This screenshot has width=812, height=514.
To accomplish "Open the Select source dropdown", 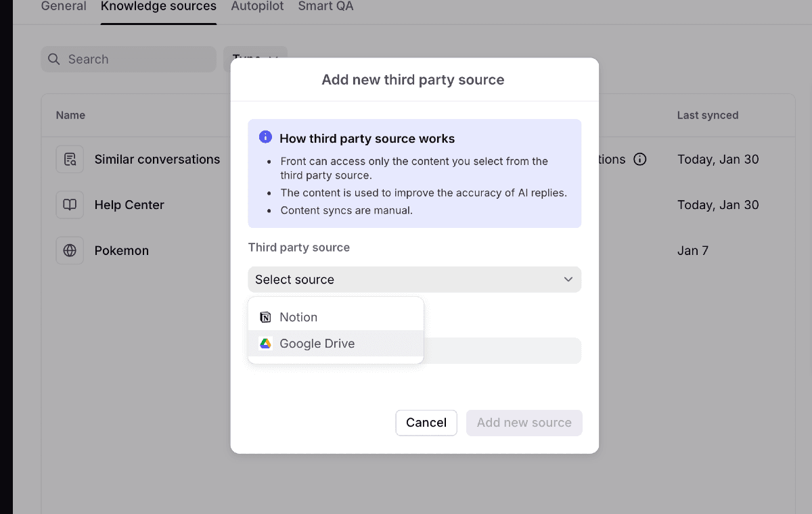I will pos(414,279).
